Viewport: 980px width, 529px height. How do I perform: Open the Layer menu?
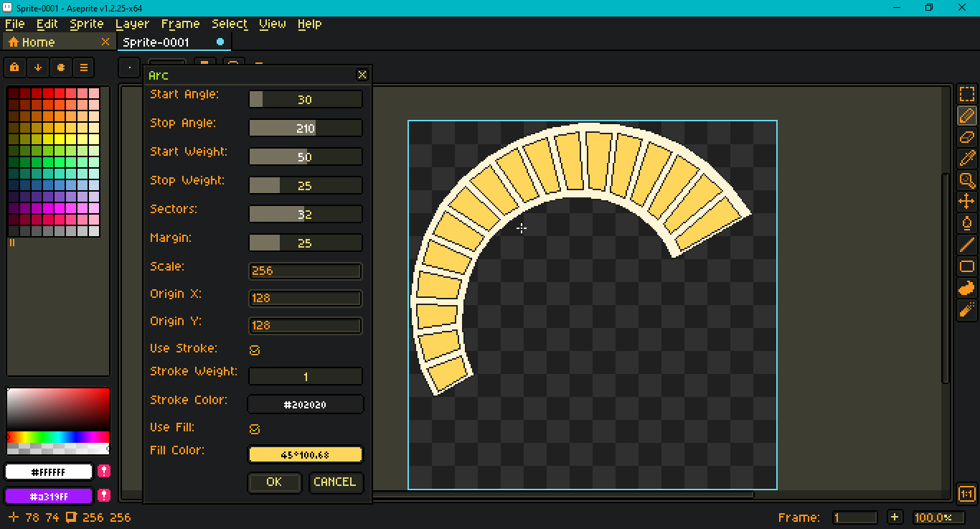(x=132, y=24)
